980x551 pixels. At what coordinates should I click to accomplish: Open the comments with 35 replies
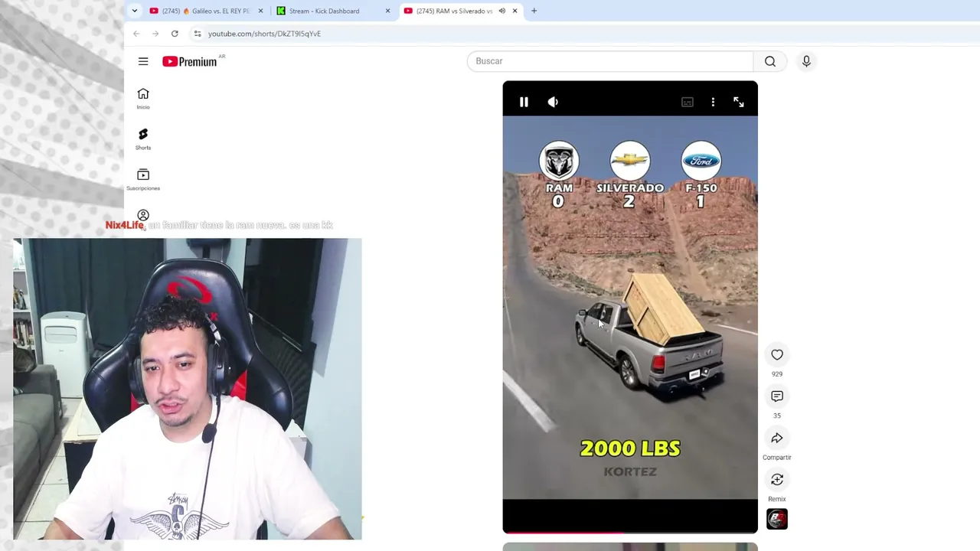(777, 396)
